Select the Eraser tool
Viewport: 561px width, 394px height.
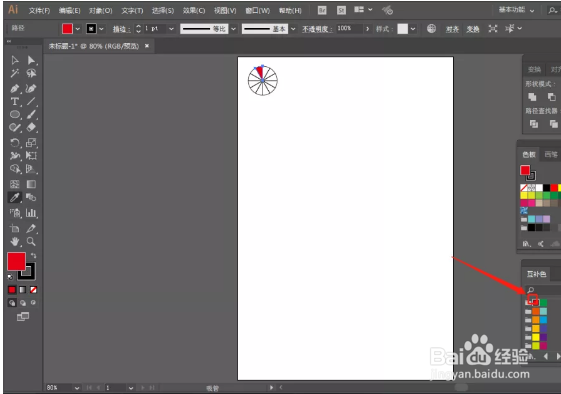coord(31,127)
